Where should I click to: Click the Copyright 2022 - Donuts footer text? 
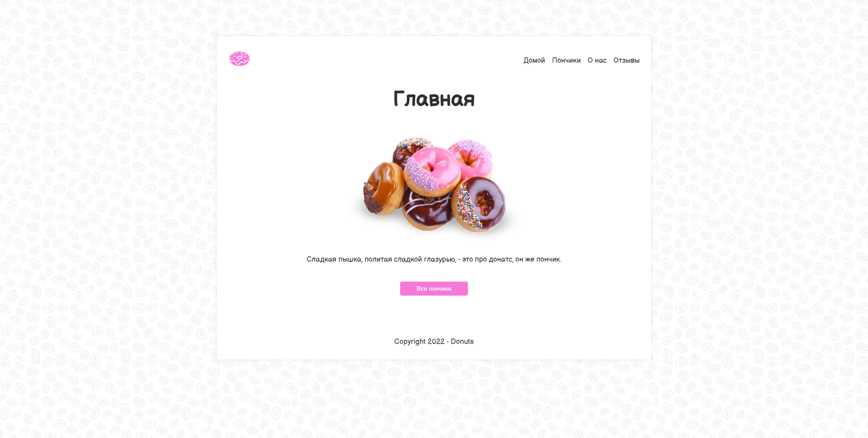click(434, 341)
